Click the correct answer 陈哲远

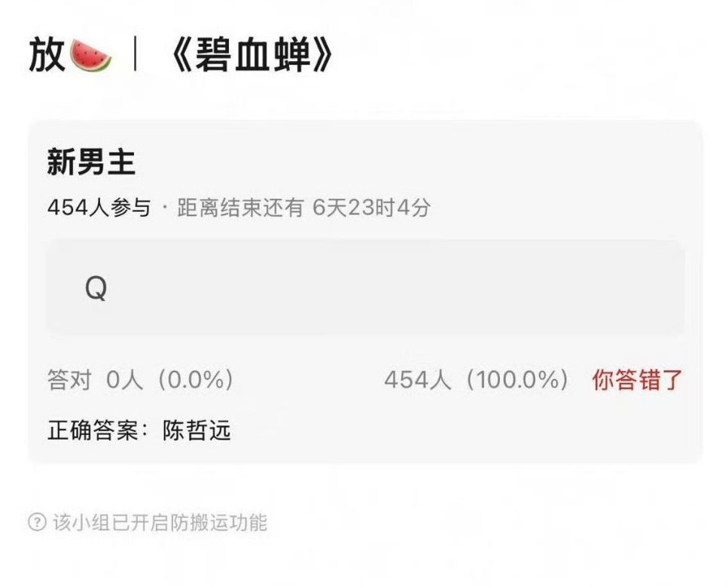[196, 430]
